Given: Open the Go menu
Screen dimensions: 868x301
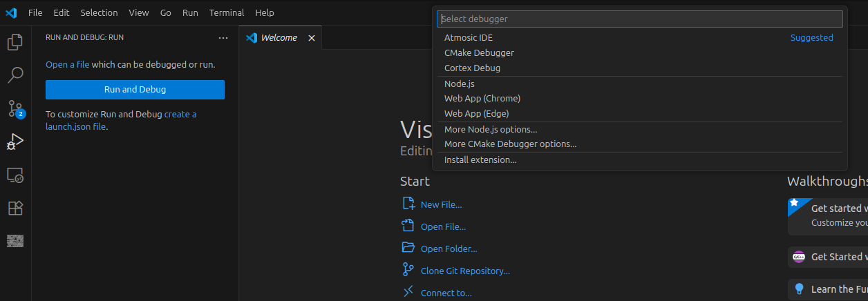Looking at the screenshot, I should [x=166, y=12].
